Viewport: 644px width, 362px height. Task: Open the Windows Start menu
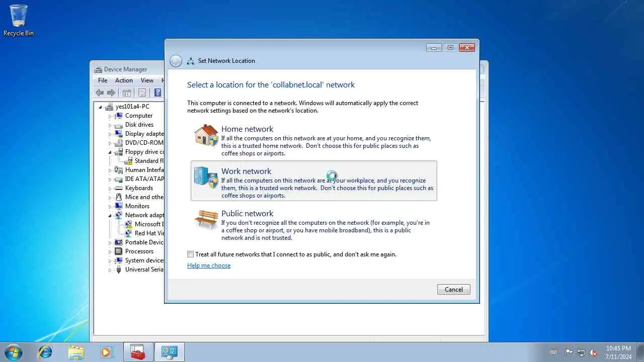[14, 352]
